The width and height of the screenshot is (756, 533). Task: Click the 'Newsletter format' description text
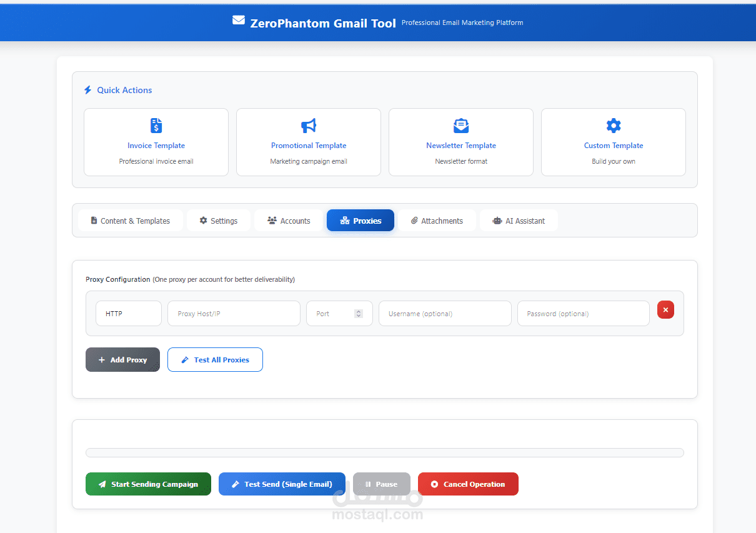(x=461, y=161)
